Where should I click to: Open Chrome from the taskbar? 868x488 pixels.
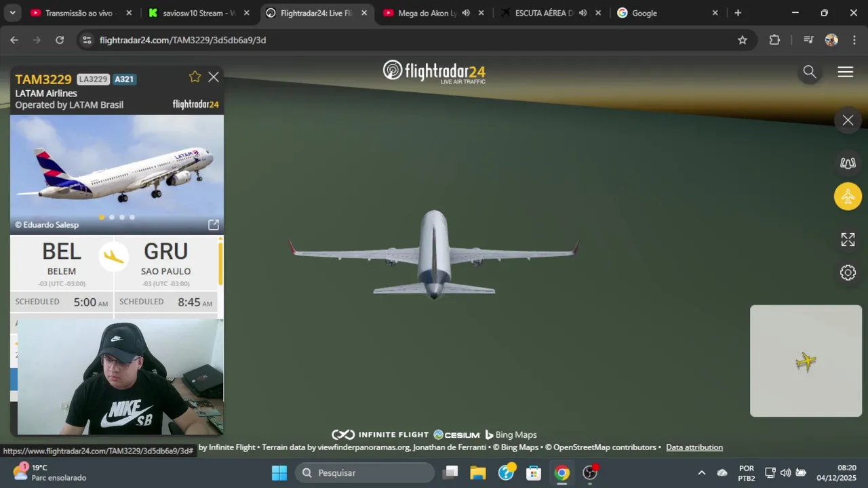(561, 472)
